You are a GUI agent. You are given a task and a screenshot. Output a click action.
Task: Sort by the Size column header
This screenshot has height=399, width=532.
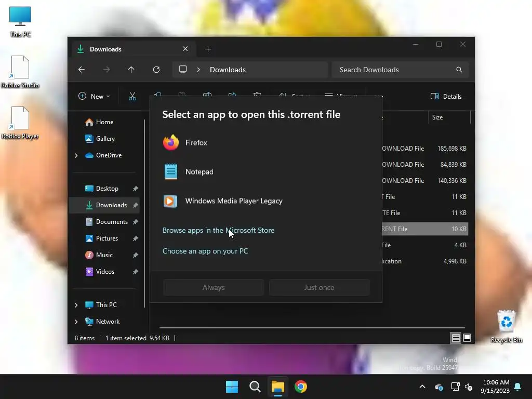pos(449,117)
